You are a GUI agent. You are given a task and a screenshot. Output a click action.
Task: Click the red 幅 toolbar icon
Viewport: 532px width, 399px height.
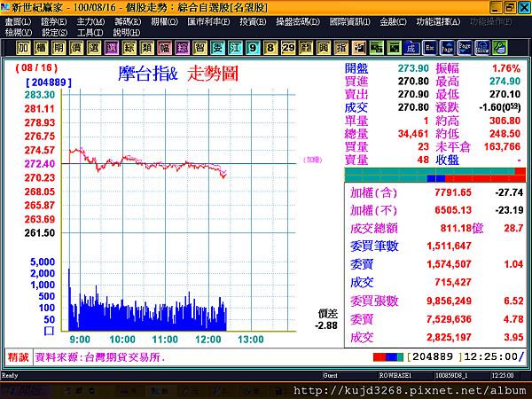point(164,48)
